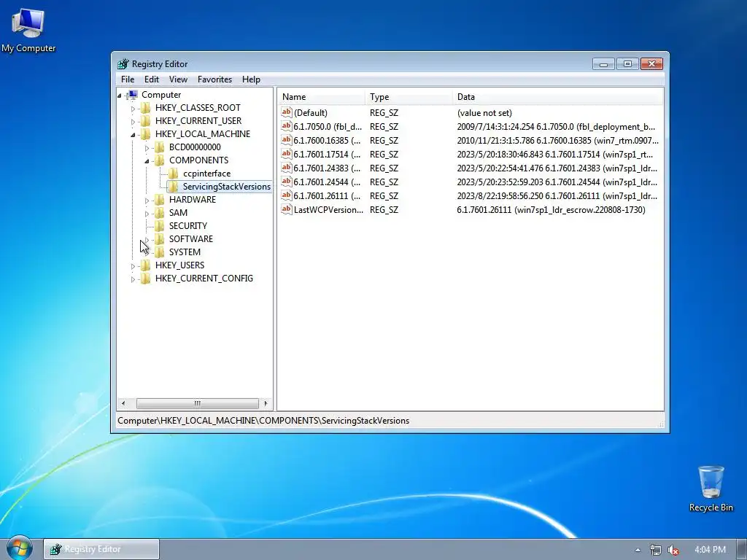The image size is (747, 560).
Task: Expand HKEY_USERS tree node
Action: pos(133,266)
